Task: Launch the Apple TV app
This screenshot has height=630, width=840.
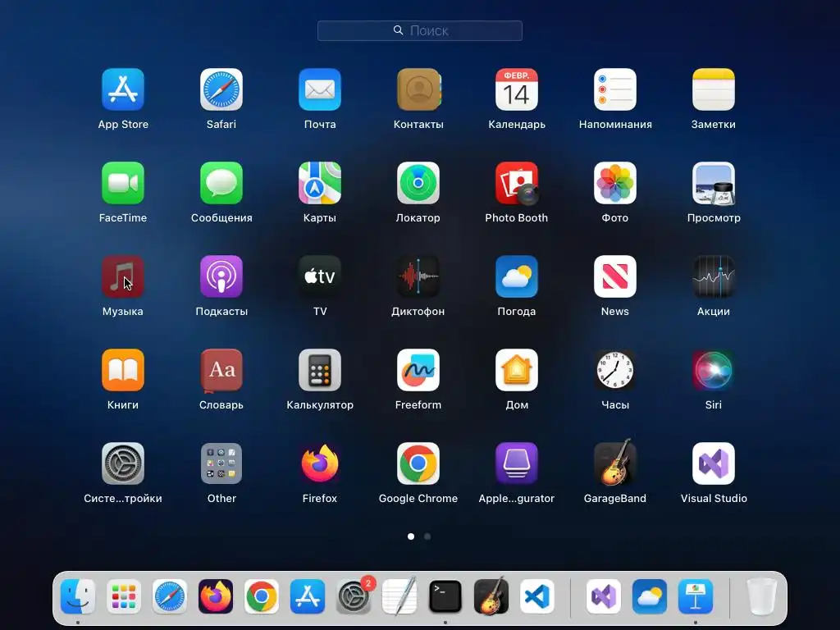Action: pos(320,276)
